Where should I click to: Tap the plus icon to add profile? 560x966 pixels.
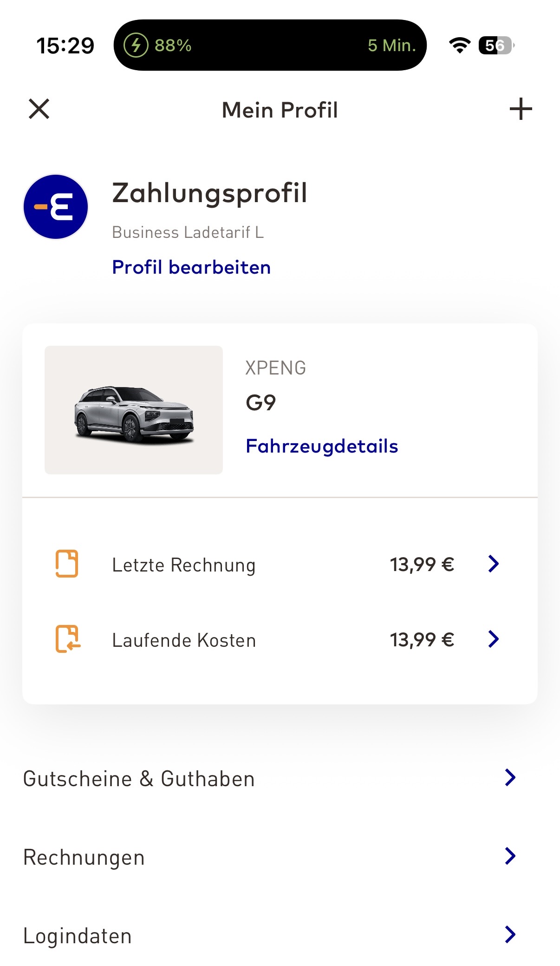521,109
